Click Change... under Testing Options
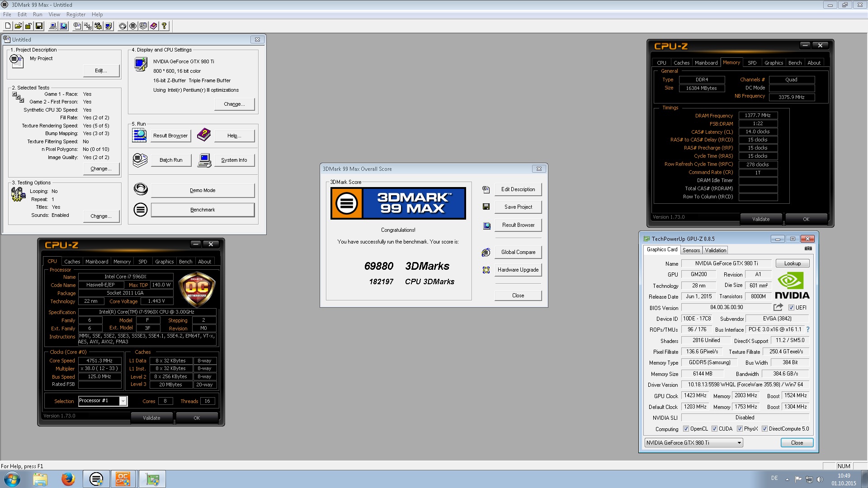Screen dimensions: 868x488 coord(101,216)
